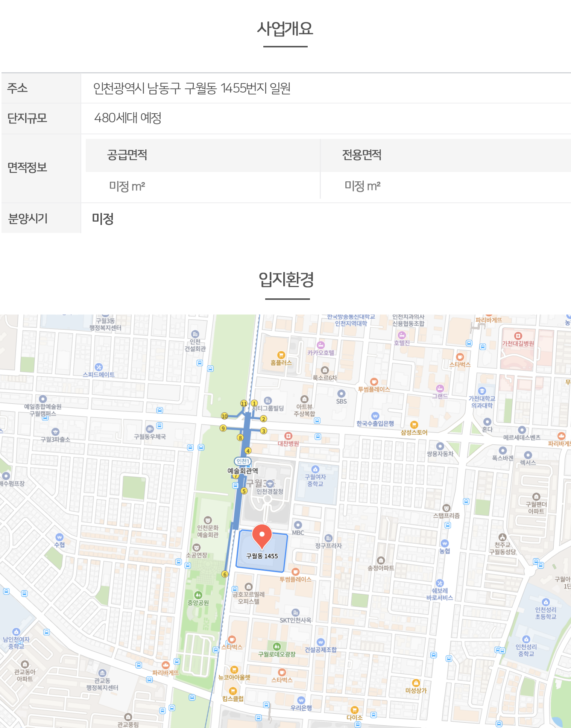
Task: Click the 한국수출입은행 bank icon
Action: (x=375, y=416)
